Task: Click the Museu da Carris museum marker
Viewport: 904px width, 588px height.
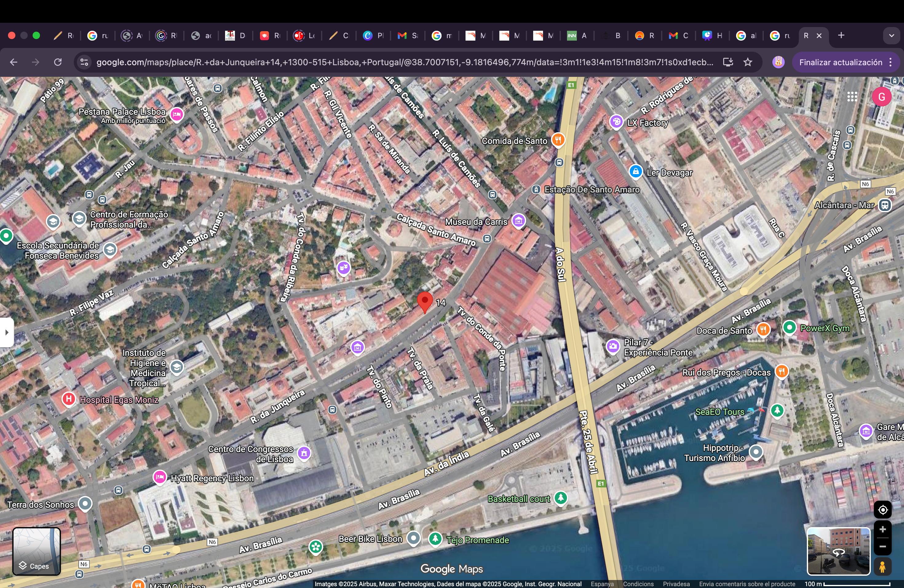Action: (x=518, y=220)
